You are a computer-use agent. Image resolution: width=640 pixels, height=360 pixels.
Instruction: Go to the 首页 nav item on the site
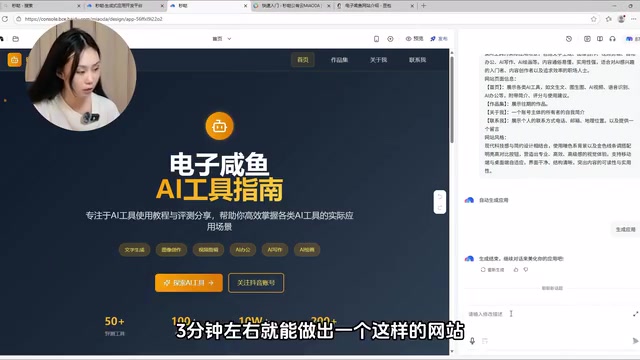302,60
